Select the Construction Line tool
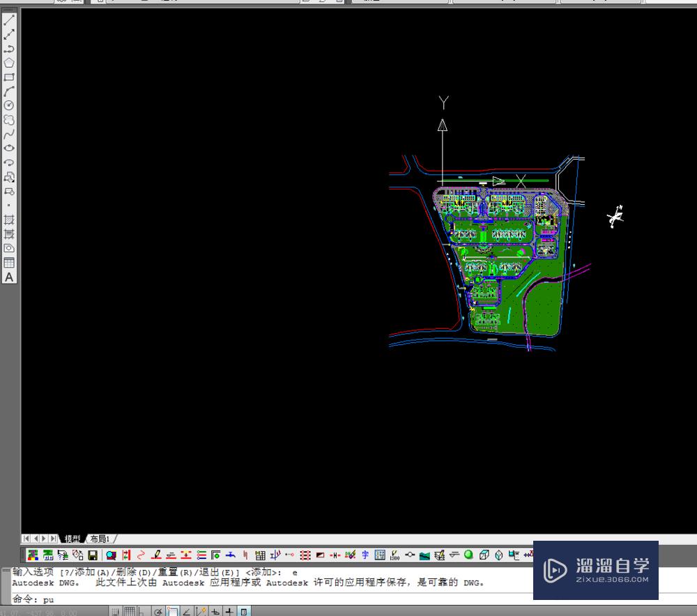 pos(9,34)
